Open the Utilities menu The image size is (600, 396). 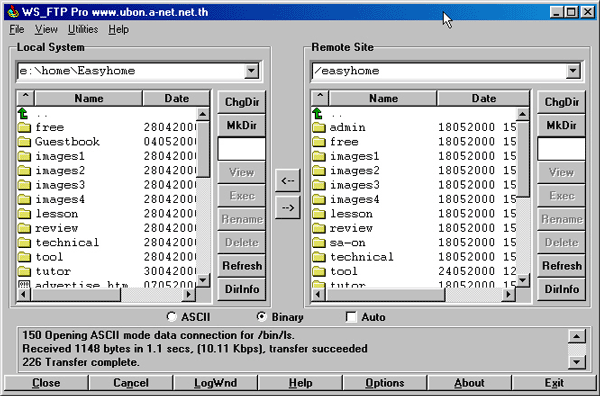[x=83, y=29]
